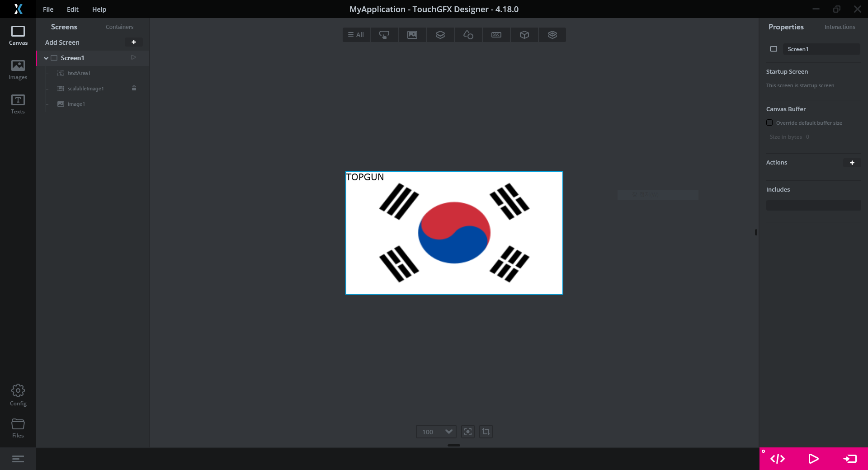Click the crop/clip canvas icon

tap(486, 432)
